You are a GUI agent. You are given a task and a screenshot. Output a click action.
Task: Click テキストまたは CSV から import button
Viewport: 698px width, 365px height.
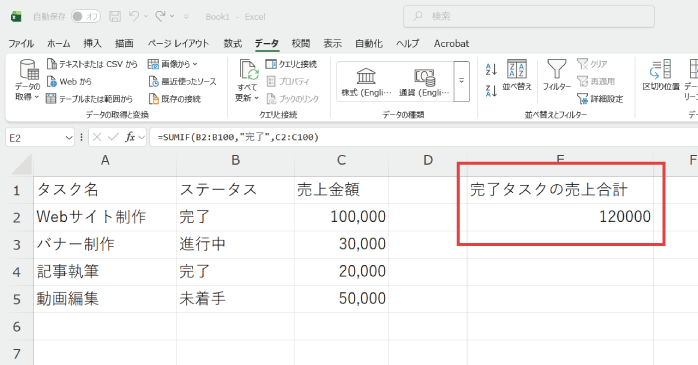pyautogui.click(x=92, y=65)
